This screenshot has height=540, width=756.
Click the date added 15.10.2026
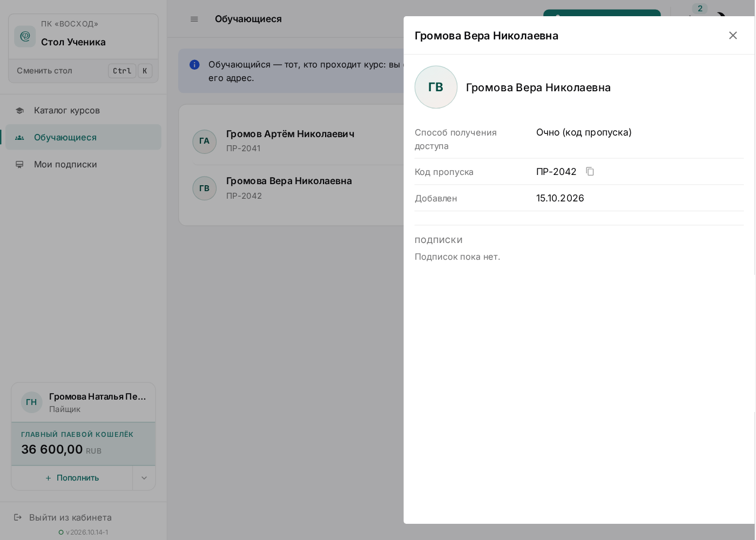pyautogui.click(x=560, y=198)
